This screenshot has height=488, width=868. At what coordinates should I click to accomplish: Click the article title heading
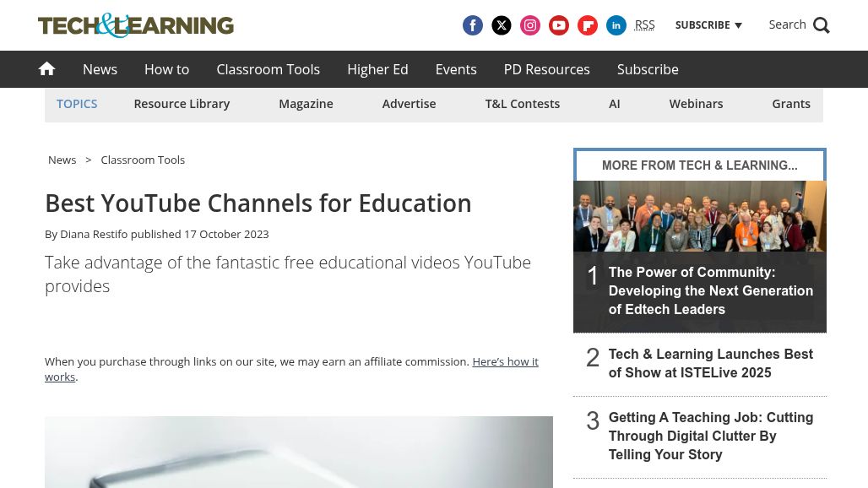(258, 203)
